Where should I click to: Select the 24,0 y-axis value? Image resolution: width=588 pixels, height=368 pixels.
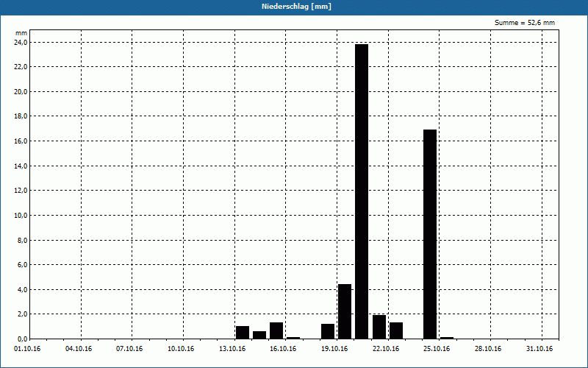(21, 43)
